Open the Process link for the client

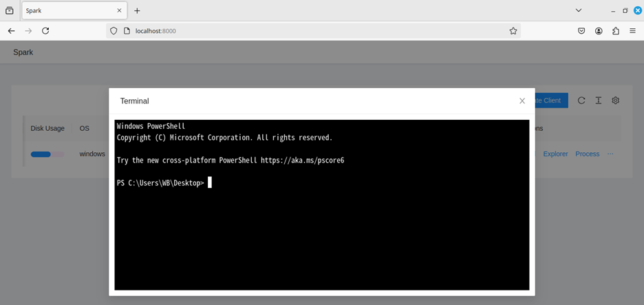(587, 154)
